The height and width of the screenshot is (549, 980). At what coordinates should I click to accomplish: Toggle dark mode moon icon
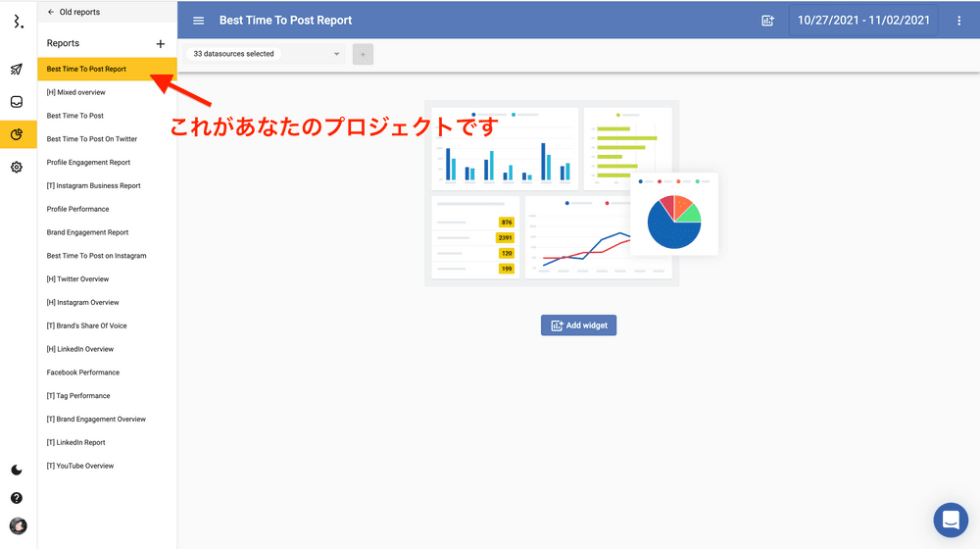[17, 470]
